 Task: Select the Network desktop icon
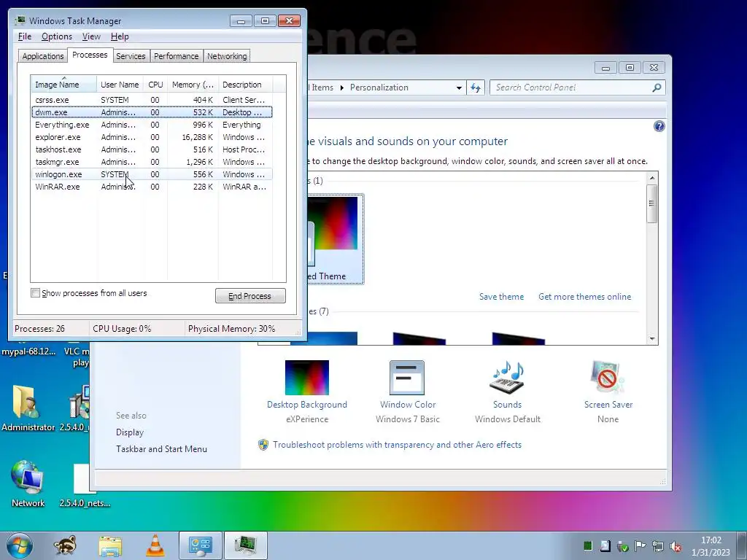[x=28, y=484]
